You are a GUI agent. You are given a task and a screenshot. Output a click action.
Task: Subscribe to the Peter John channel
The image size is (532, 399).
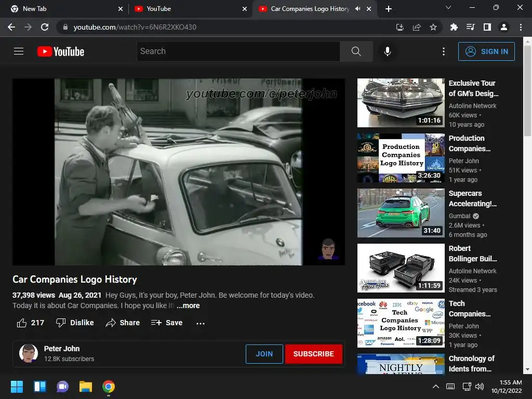313,354
